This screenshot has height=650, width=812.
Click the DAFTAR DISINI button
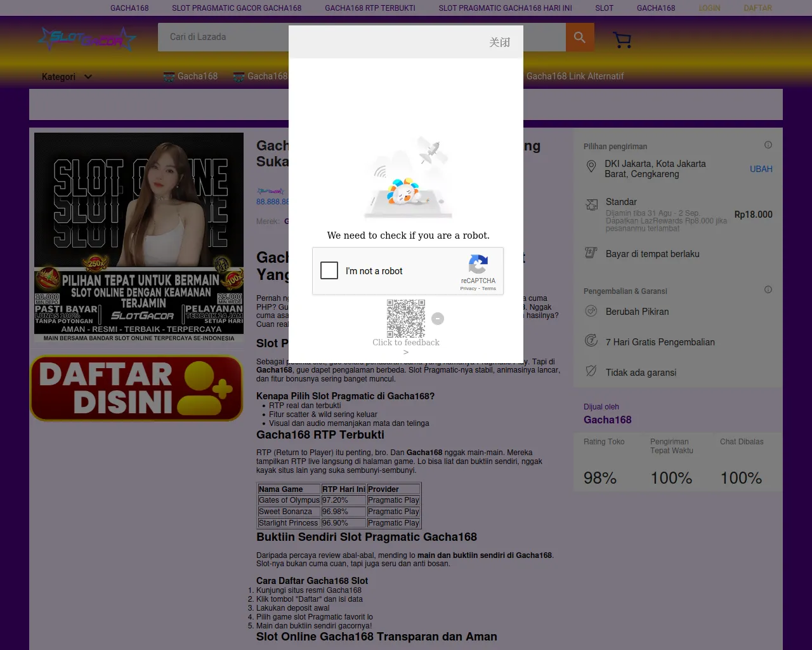click(x=136, y=388)
